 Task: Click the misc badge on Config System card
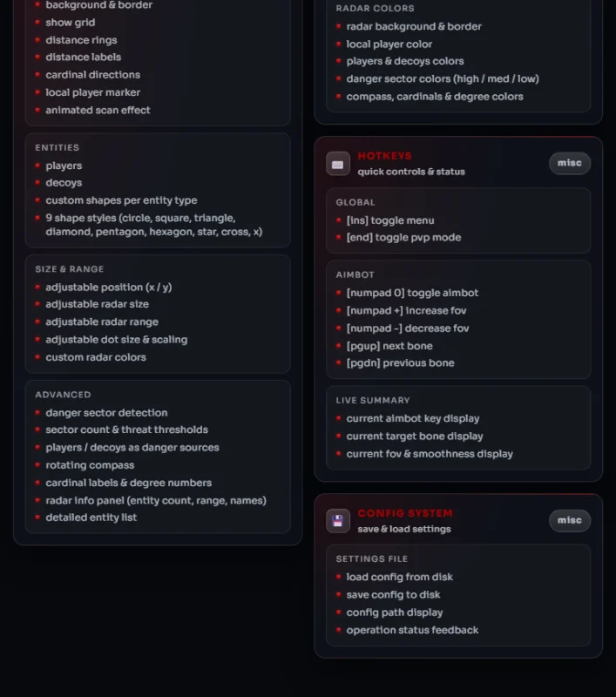pos(570,520)
